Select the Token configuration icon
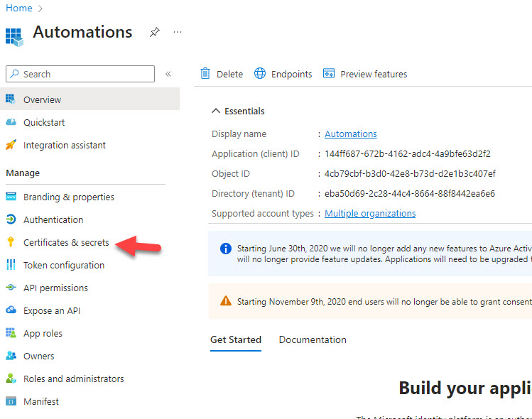 click(11, 265)
